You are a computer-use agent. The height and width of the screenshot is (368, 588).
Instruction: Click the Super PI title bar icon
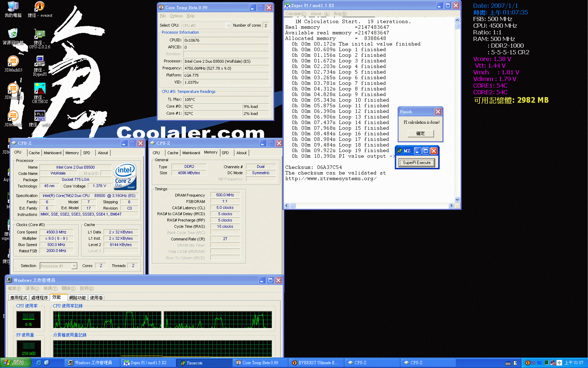pyautogui.click(x=287, y=5)
